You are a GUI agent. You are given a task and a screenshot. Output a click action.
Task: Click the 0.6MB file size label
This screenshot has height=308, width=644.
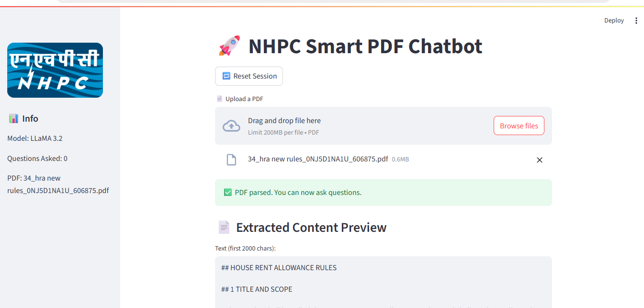[x=400, y=160]
